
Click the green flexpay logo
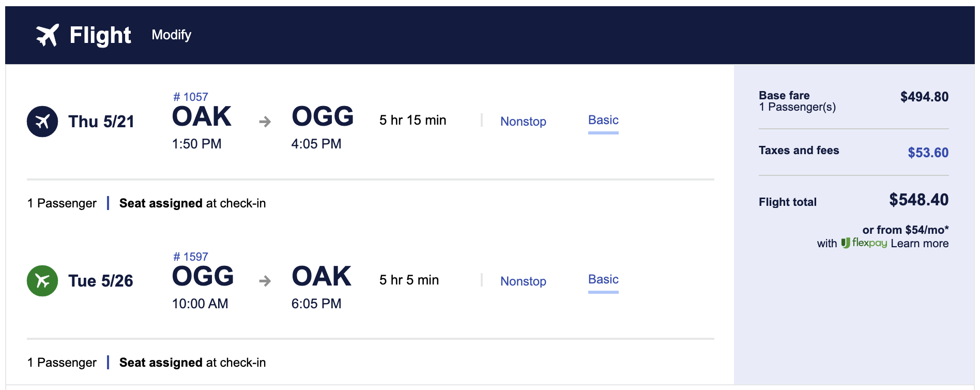point(864,243)
